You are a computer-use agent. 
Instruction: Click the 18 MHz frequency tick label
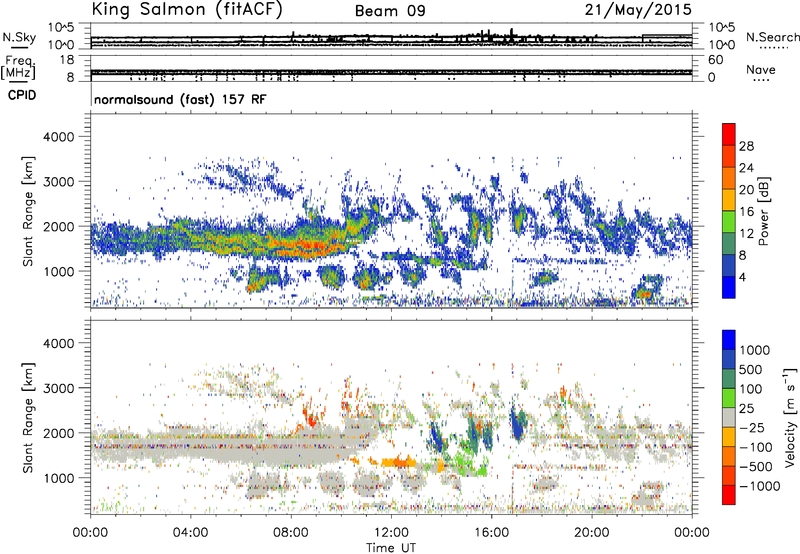click(x=67, y=60)
